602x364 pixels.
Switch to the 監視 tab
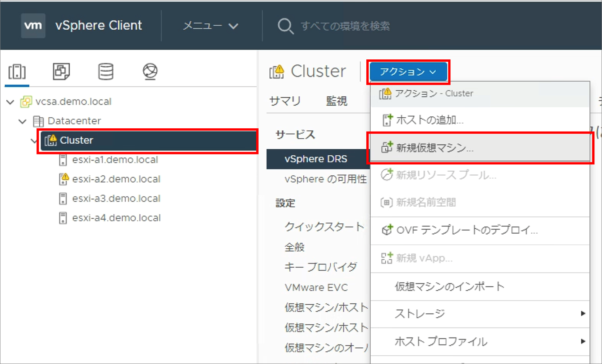pyautogui.click(x=337, y=101)
